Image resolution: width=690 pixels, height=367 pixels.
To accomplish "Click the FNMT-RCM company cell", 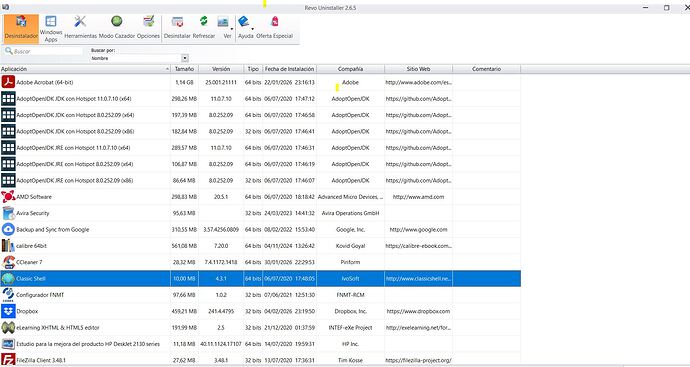I will coord(350,295).
